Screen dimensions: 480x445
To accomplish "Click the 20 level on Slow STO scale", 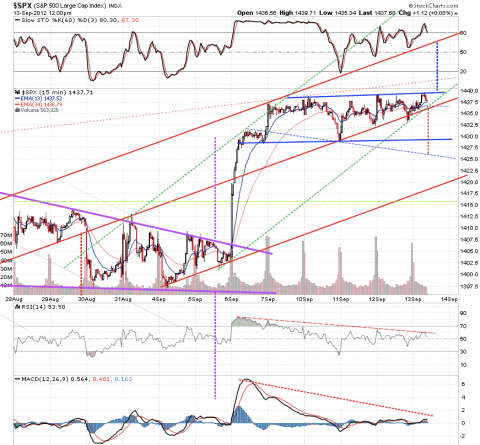I will point(463,71).
